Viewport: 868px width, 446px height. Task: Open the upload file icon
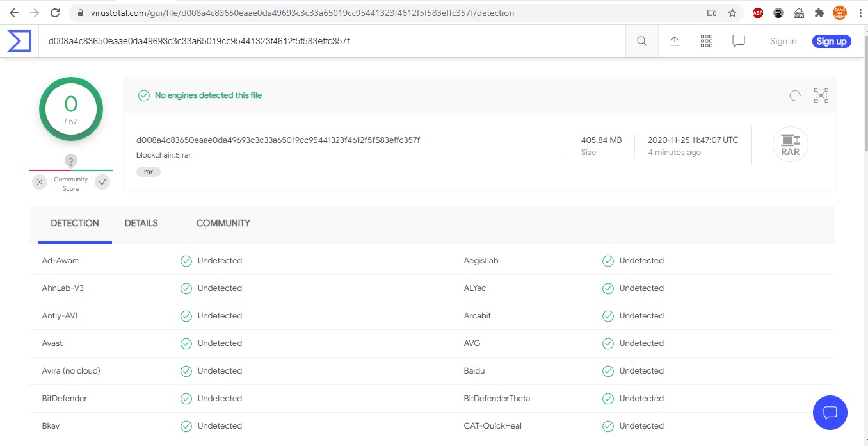coord(675,41)
